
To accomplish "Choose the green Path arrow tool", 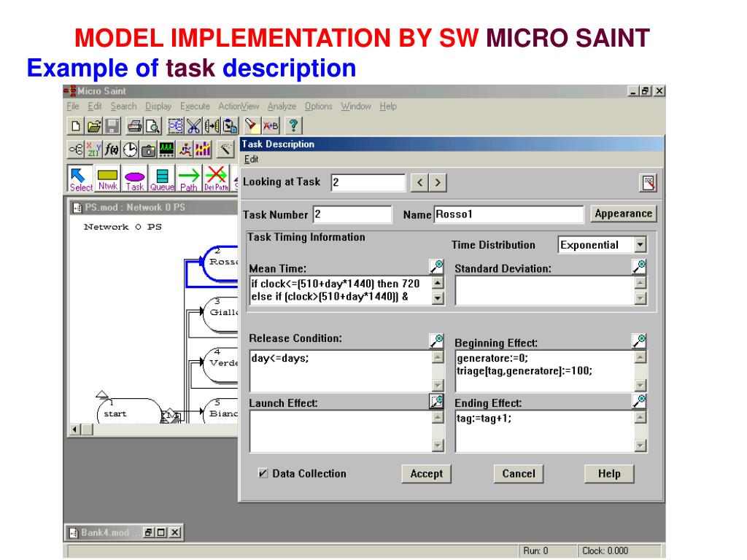I will (x=189, y=179).
